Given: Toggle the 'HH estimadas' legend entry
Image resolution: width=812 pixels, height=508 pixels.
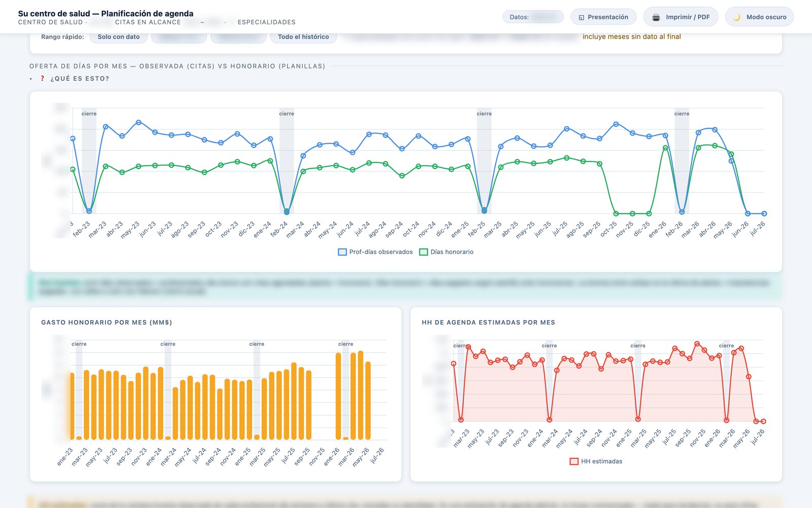Looking at the screenshot, I should pos(596,461).
